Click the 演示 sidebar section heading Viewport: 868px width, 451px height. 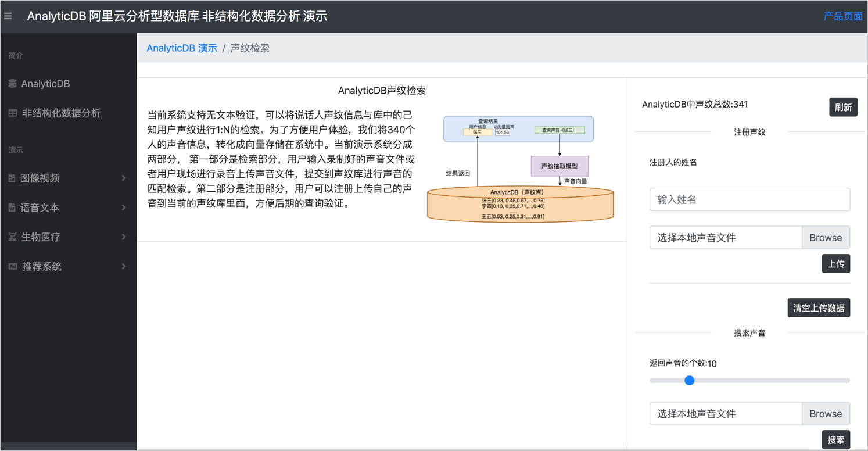tap(16, 150)
